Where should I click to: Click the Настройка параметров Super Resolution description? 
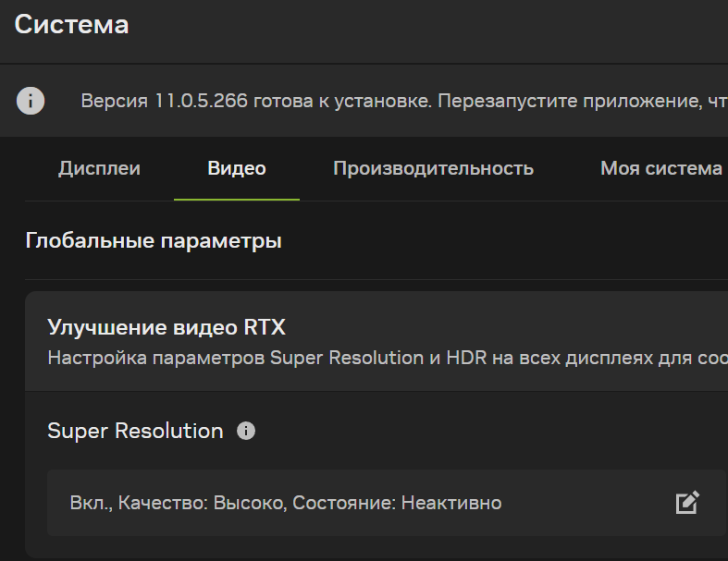coord(370,358)
